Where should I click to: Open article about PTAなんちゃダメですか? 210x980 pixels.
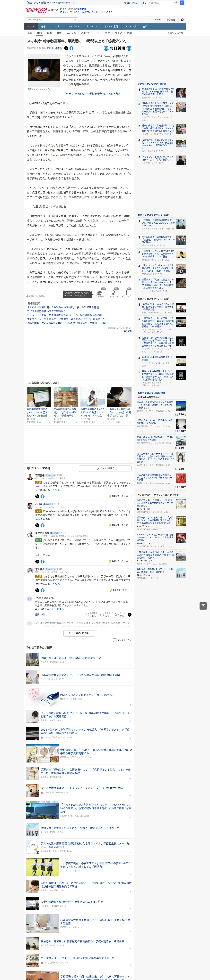[x=87, y=694]
